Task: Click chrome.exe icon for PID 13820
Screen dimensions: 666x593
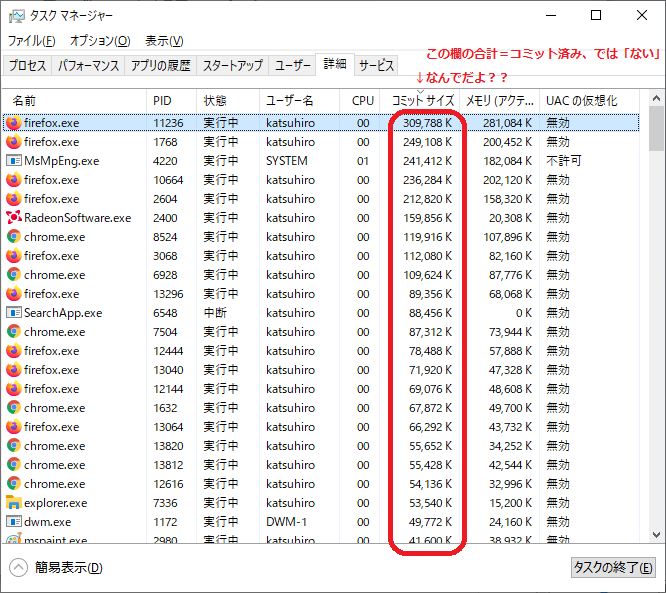Action: click(14, 446)
